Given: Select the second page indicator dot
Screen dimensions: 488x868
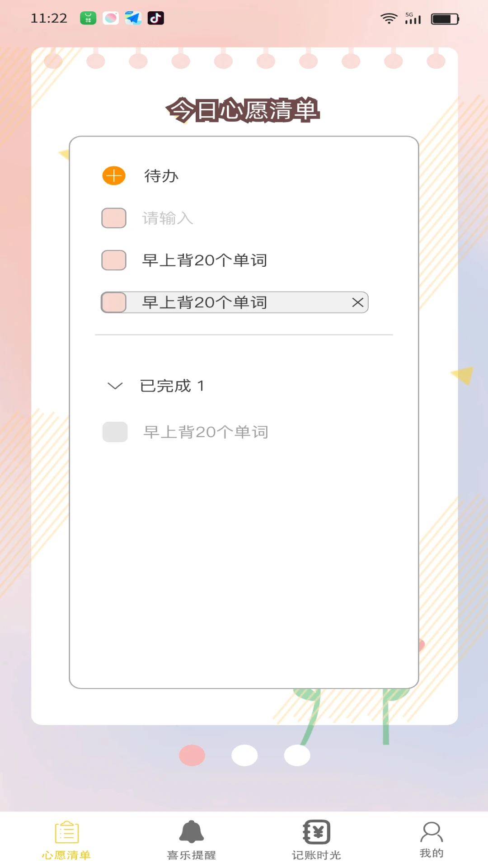Looking at the screenshot, I should [x=244, y=755].
